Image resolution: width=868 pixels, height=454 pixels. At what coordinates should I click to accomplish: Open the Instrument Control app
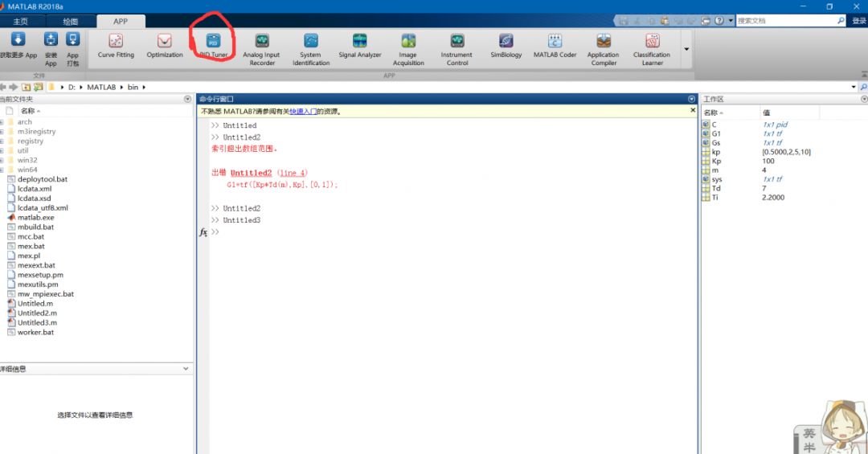[457, 49]
